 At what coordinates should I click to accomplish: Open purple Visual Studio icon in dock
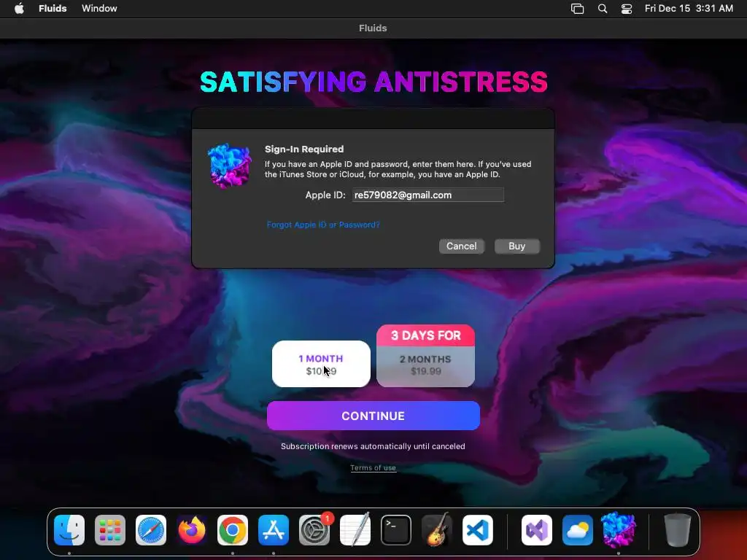537,530
